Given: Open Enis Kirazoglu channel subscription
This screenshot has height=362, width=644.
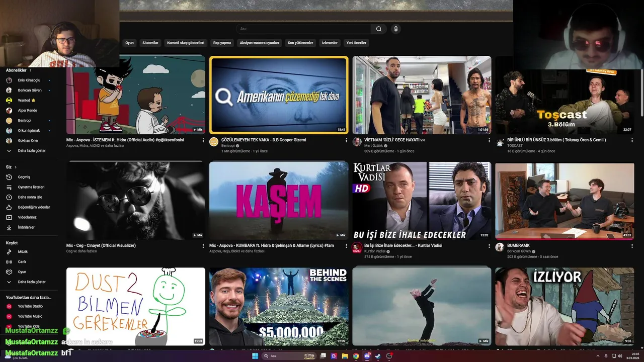Looking at the screenshot, I should [29, 80].
